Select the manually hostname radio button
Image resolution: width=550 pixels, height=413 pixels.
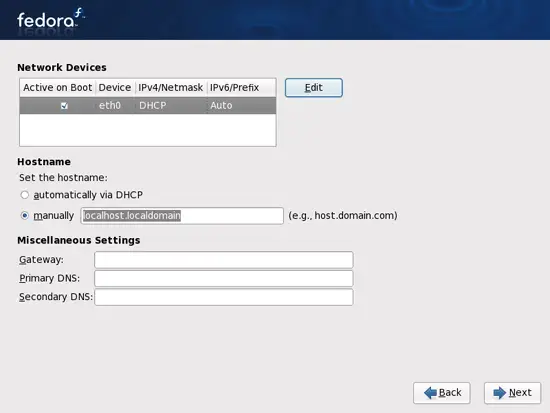click(x=25, y=215)
